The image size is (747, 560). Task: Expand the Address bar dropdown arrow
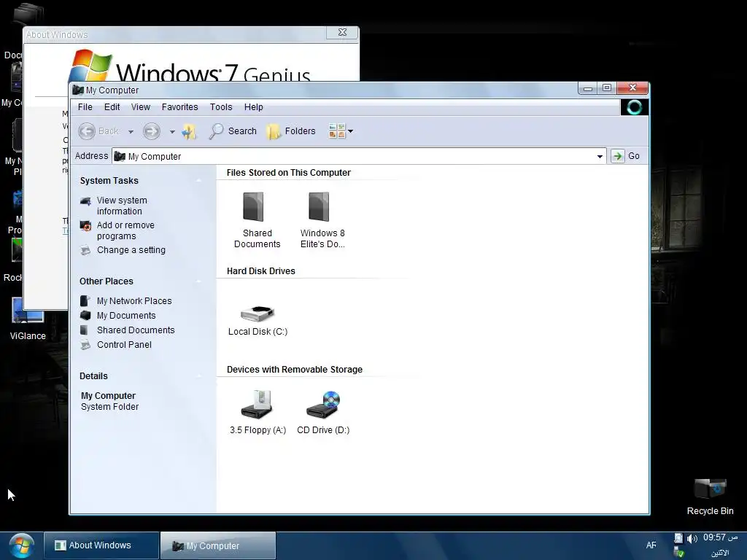tap(600, 156)
